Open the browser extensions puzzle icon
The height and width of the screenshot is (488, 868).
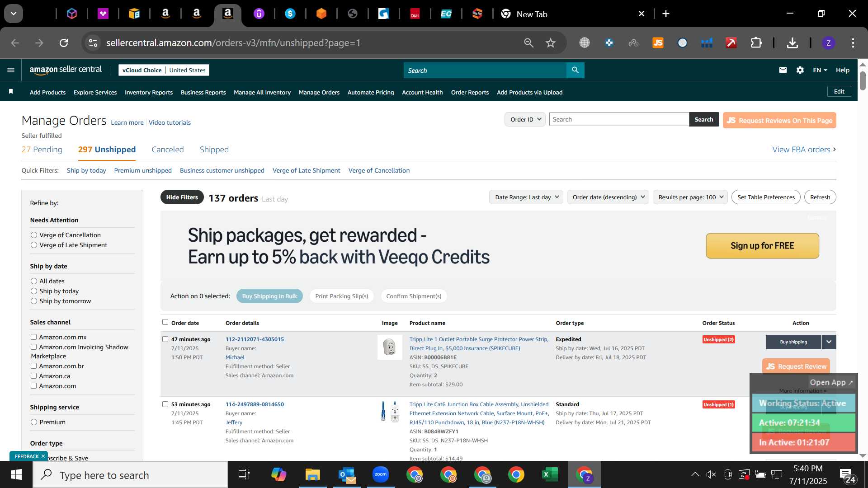(756, 43)
